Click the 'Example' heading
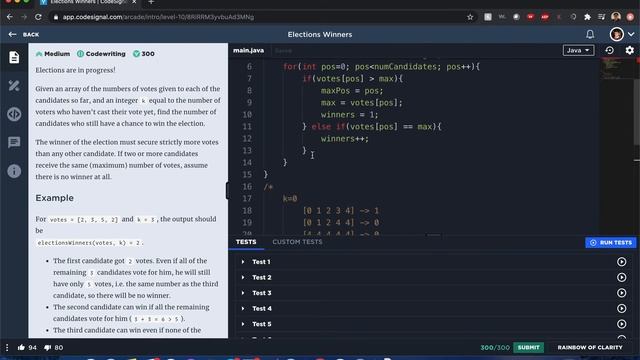Image resolution: width=640 pixels, height=360 pixels. (x=55, y=198)
